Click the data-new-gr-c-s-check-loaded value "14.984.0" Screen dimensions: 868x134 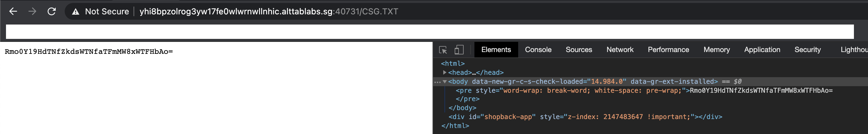607,81
